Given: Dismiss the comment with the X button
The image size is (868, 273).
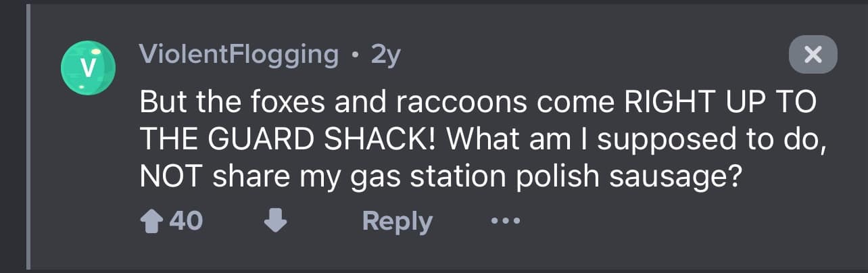Looking at the screenshot, I should pyautogui.click(x=813, y=55).
